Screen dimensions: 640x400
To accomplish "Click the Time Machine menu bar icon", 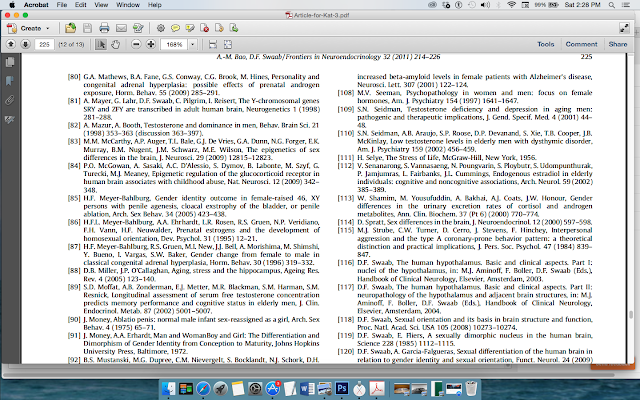I will click(471, 5).
